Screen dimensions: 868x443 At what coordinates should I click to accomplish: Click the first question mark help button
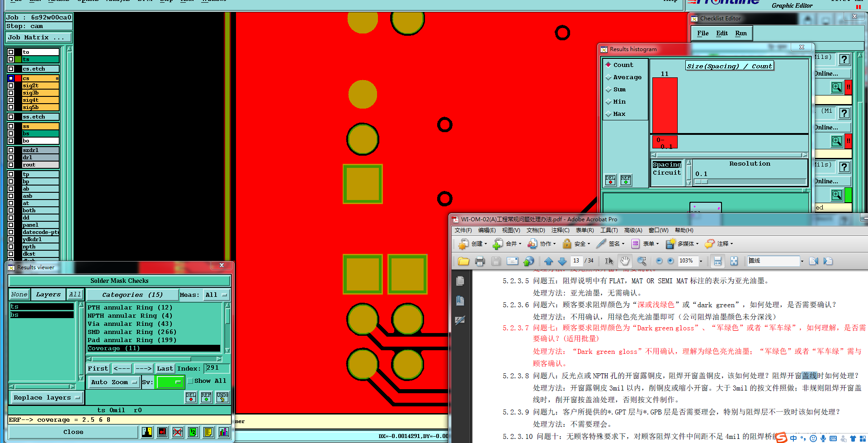[844, 59]
